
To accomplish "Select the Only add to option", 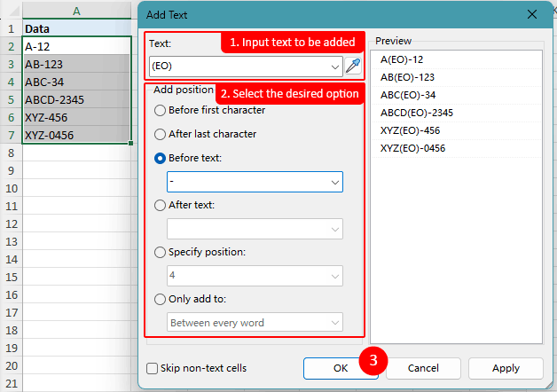I will point(161,300).
